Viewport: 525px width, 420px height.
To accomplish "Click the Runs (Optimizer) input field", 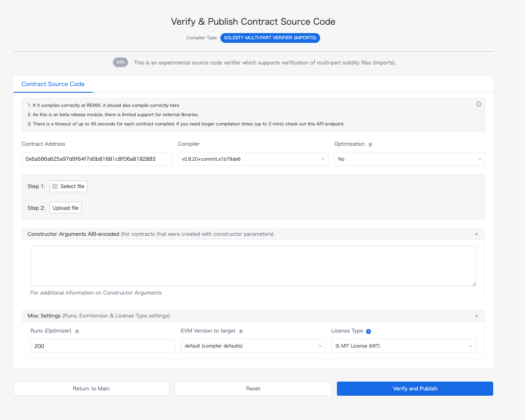I will pos(103,346).
